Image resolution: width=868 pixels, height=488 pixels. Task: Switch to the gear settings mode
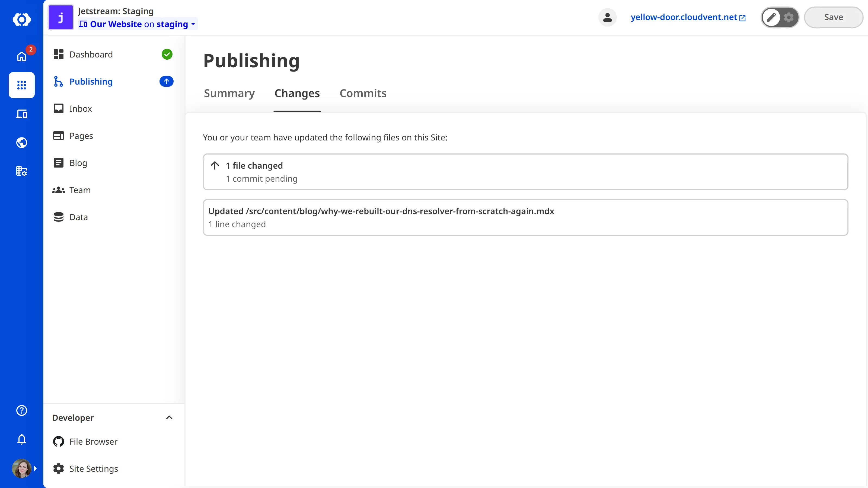pos(789,17)
